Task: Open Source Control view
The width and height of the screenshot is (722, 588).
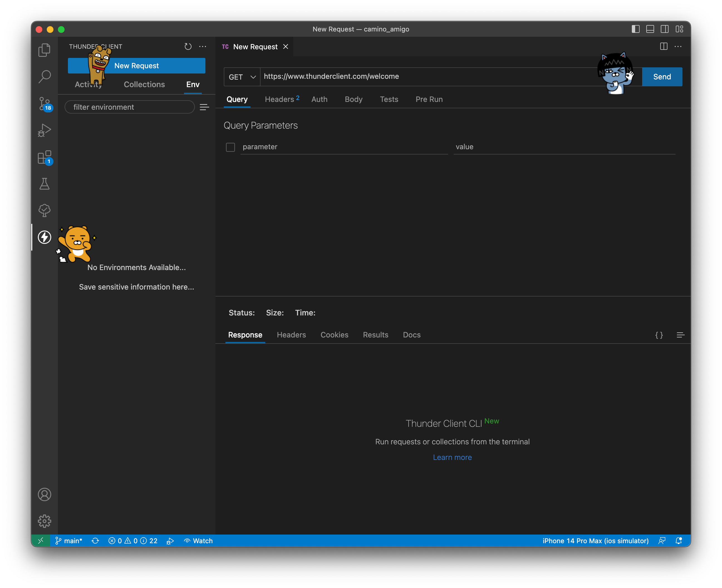Action: point(44,104)
